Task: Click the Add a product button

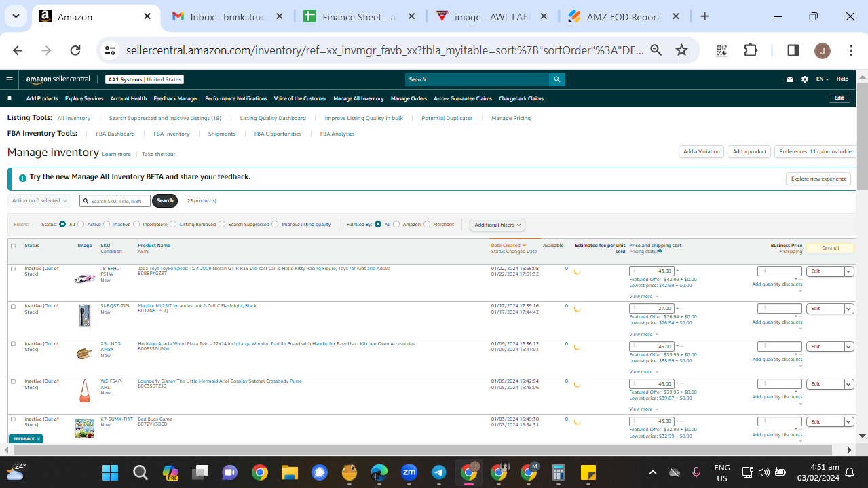Action: (x=749, y=151)
